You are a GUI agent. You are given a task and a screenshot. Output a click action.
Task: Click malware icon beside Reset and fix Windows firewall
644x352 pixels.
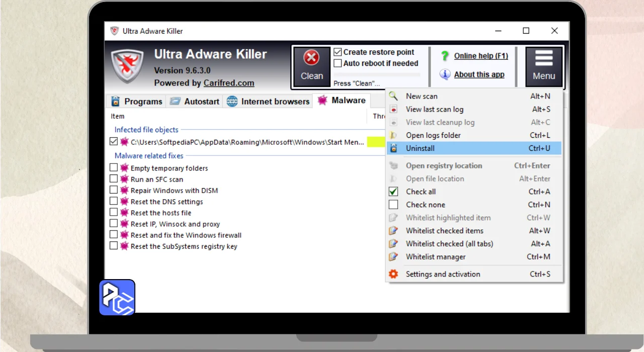(124, 234)
